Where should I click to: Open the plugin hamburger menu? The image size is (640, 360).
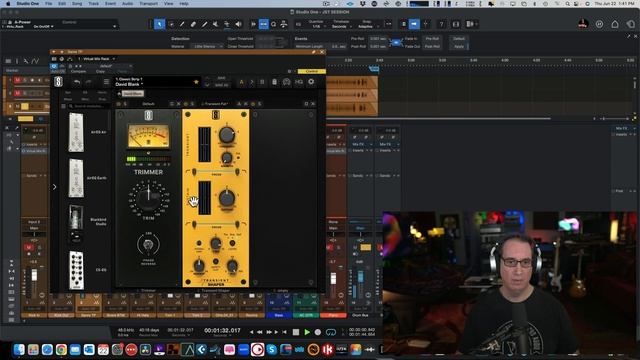[x=107, y=82]
